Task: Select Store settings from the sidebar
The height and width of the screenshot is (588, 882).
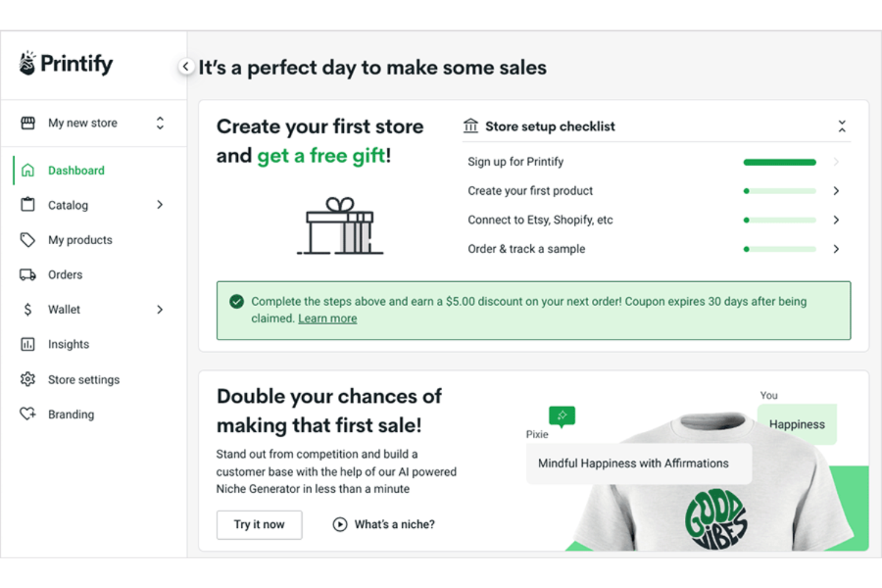Action: point(83,379)
